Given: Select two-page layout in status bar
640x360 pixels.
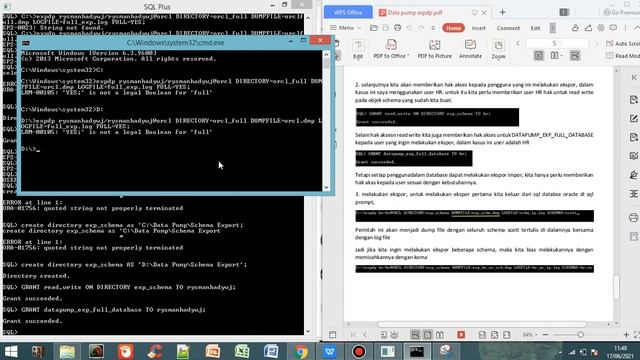Looking at the screenshot, I should pyautogui.click(x=440, y=335).
